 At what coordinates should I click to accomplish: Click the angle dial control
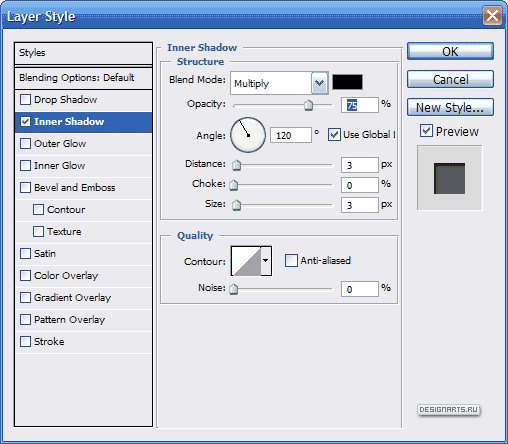248,135
